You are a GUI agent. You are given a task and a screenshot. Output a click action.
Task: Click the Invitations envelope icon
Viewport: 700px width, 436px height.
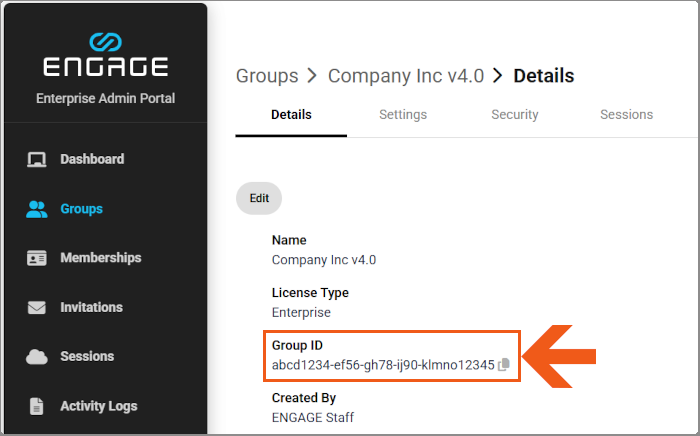pos(37,307)
